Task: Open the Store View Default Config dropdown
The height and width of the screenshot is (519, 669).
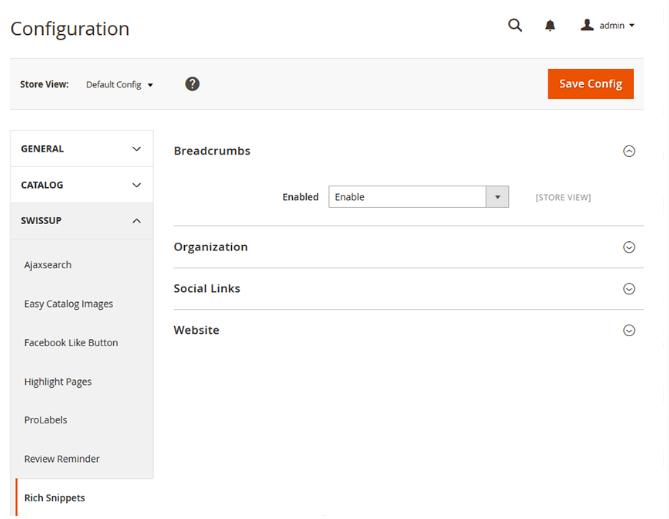Action: (119, 85)
